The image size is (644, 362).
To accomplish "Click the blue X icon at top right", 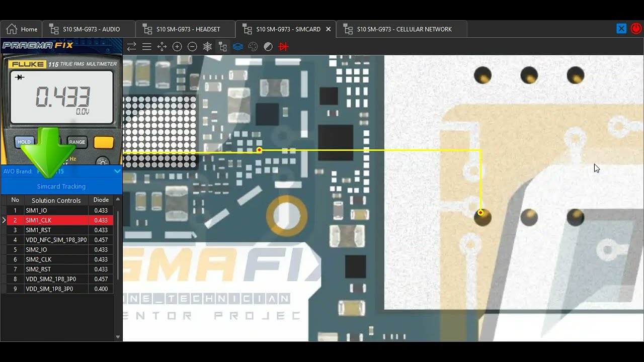I will pos(621,29).
